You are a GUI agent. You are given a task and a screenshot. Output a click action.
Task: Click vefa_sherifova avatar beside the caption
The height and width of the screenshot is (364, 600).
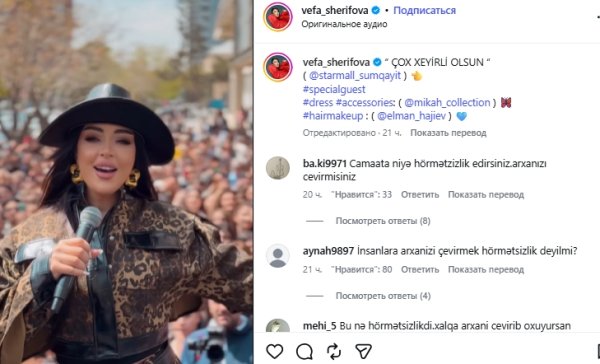[x=278, y=67]
